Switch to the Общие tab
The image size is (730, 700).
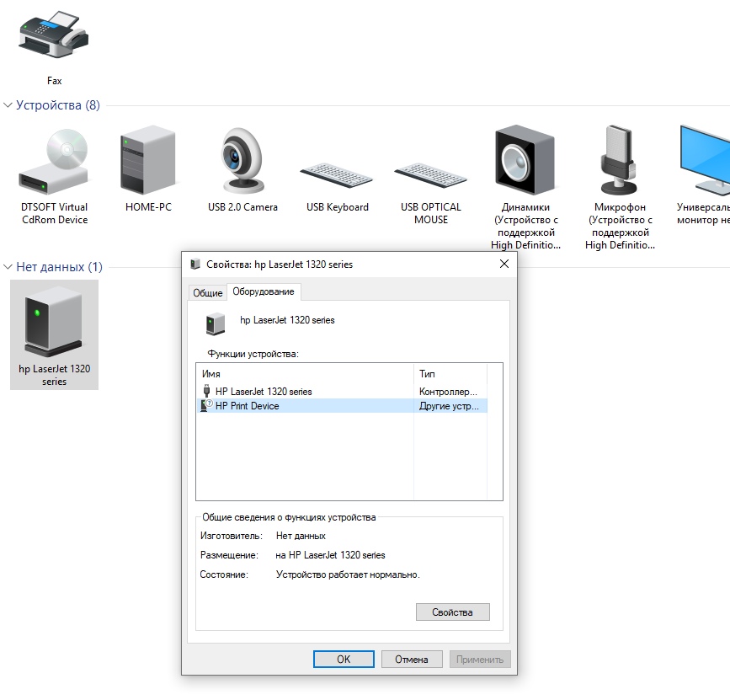click(x=207, y=293)
